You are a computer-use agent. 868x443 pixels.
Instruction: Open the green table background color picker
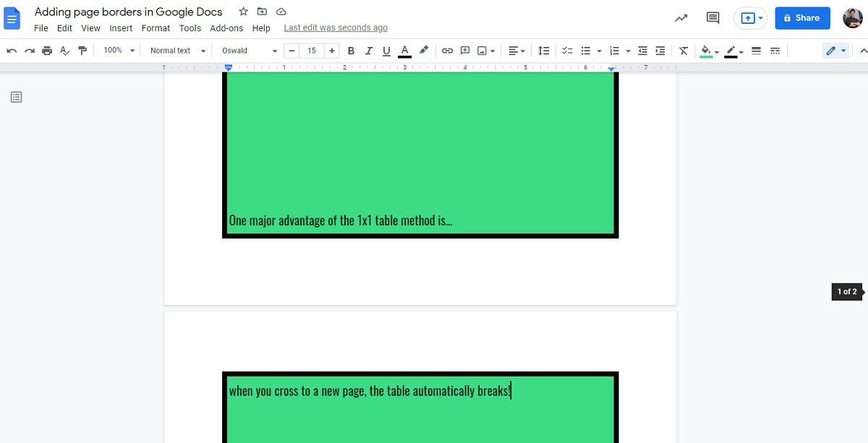pyautogui.click(x=709, y=51)
